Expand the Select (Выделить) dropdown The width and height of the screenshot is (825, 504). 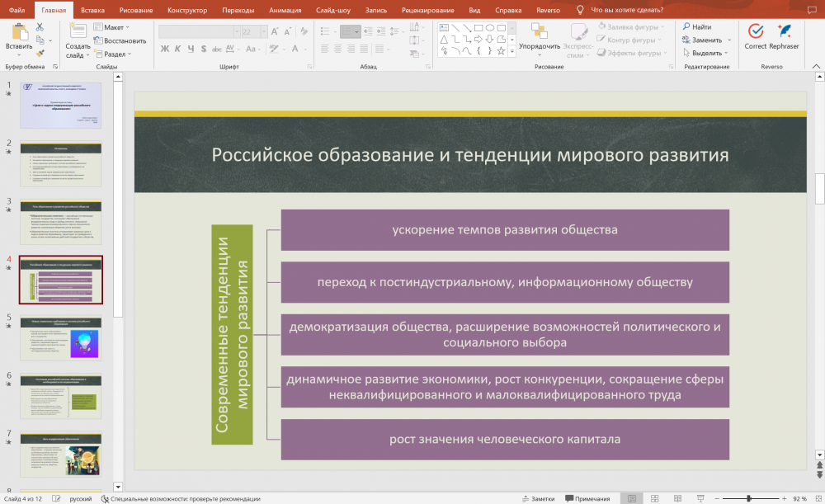click(x=706, y=53)
